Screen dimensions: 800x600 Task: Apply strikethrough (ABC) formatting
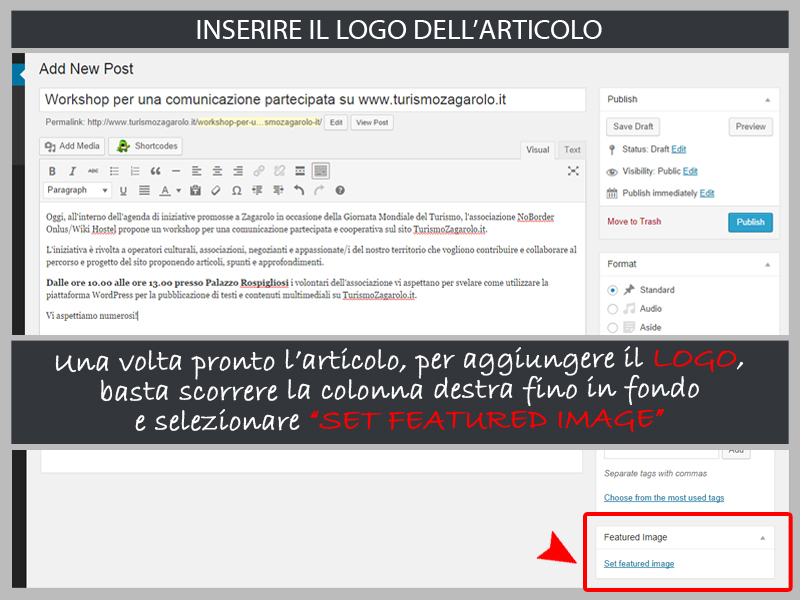point(93,171)
